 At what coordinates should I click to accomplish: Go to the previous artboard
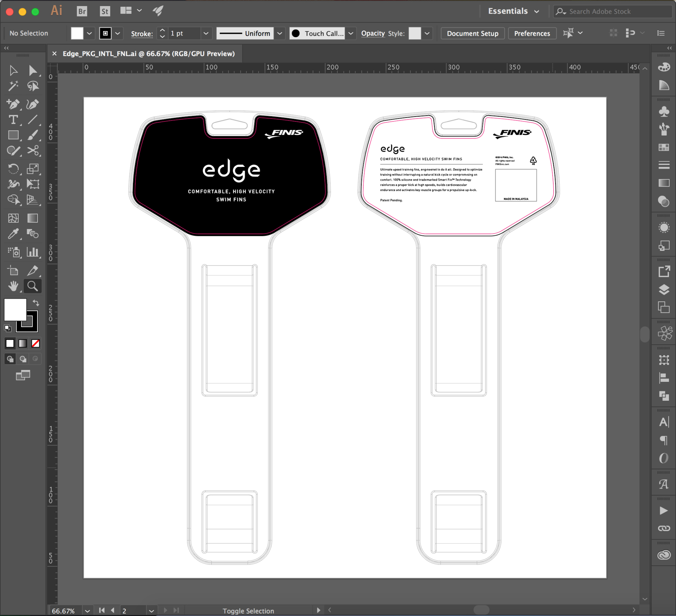113,610
